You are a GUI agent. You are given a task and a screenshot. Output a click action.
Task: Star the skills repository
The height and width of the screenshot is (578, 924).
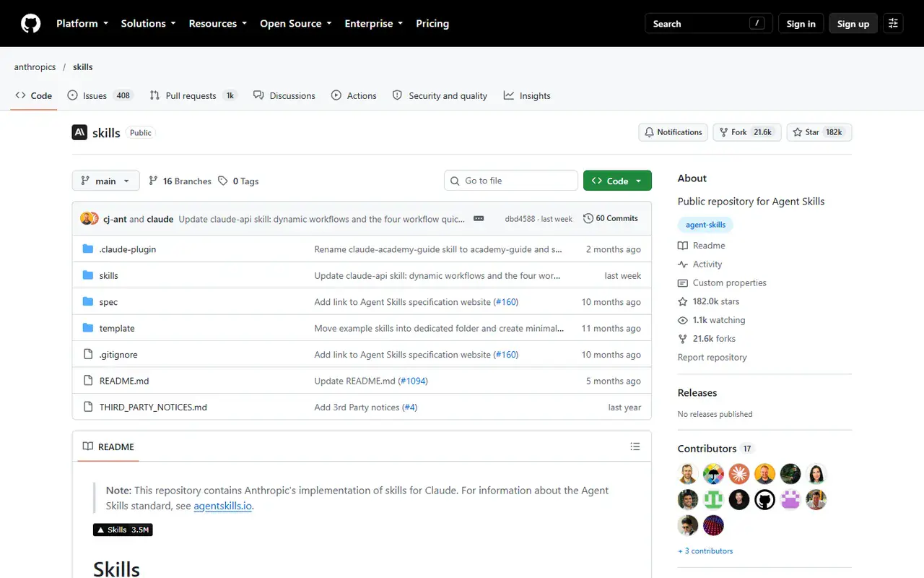coord(819,132)
